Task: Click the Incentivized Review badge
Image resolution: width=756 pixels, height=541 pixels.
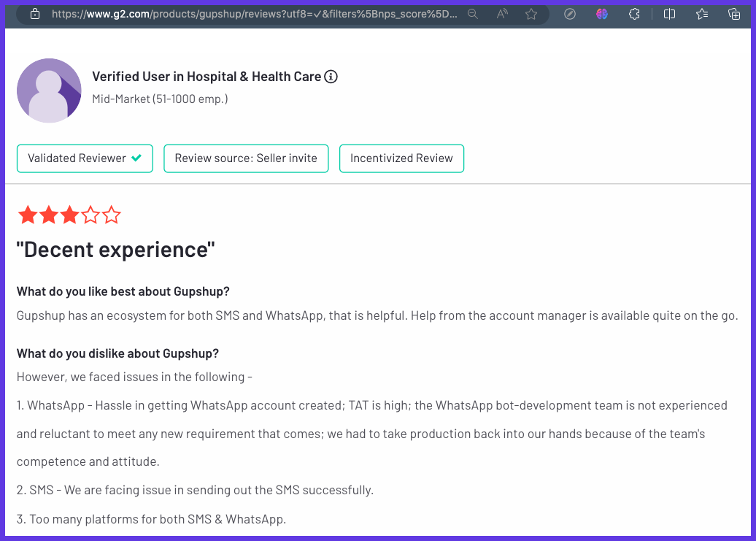Action: point(401,158)
